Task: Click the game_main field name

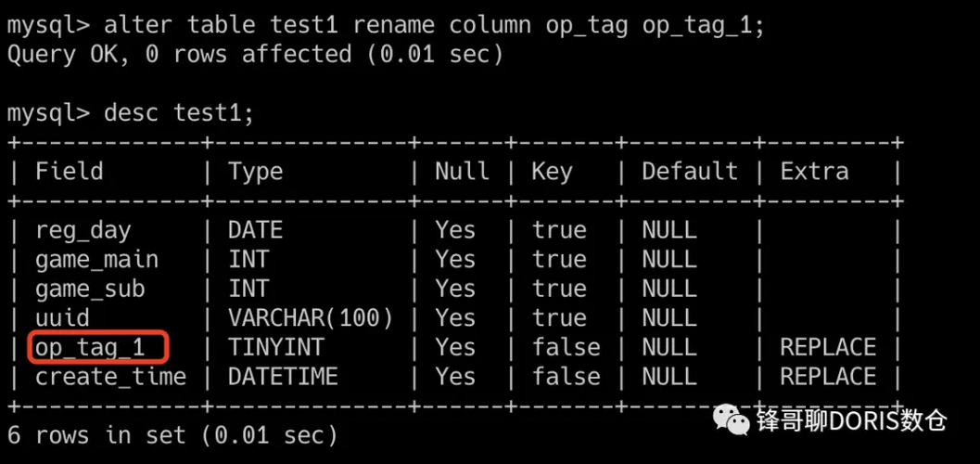Action: [97, 259]
